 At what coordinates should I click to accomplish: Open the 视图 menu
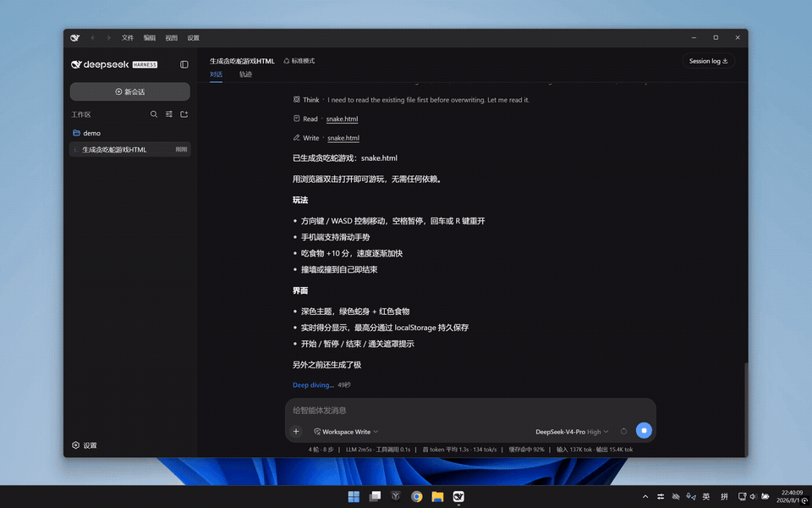coord(172,38)
